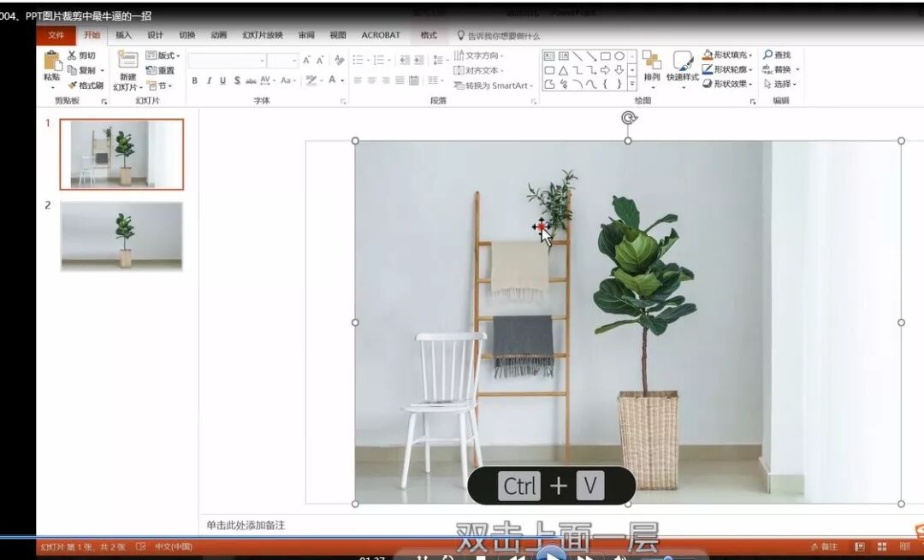Convert text to SmartArt
The image size is (924, 560).
[x=493, y=85]
